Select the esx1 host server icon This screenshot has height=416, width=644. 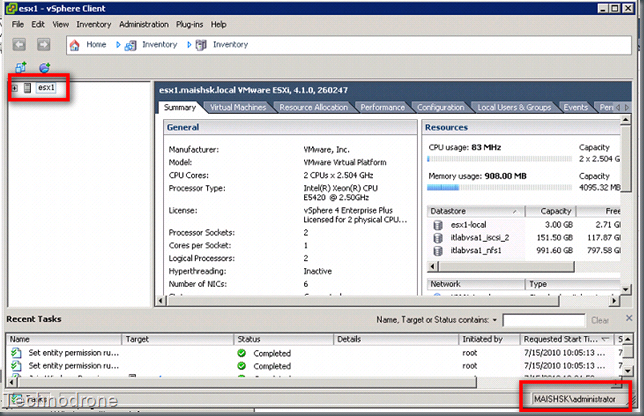[28, 87]
